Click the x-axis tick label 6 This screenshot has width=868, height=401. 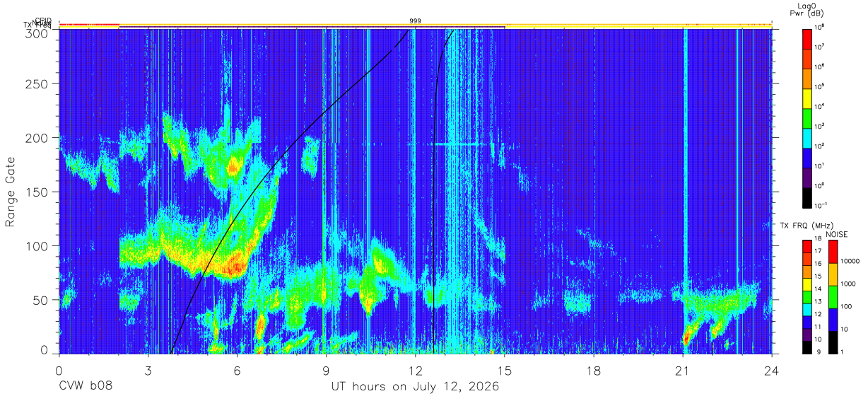tap(237, 370)
